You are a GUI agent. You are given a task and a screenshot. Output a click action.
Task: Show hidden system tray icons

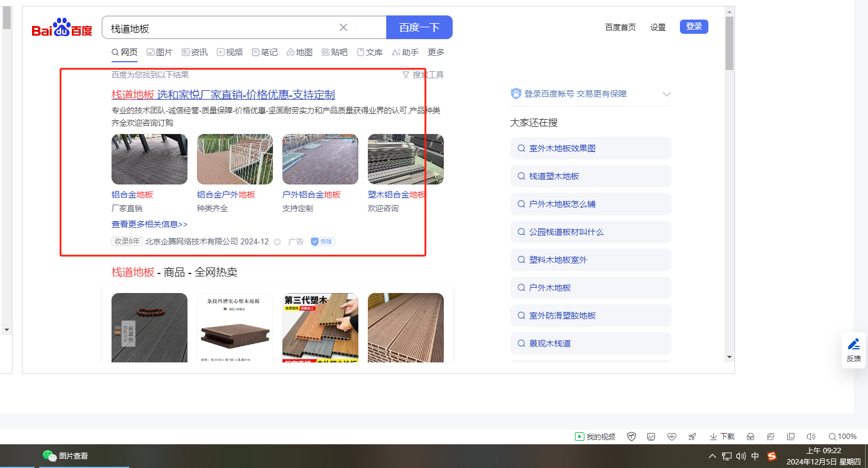[712, 456]
